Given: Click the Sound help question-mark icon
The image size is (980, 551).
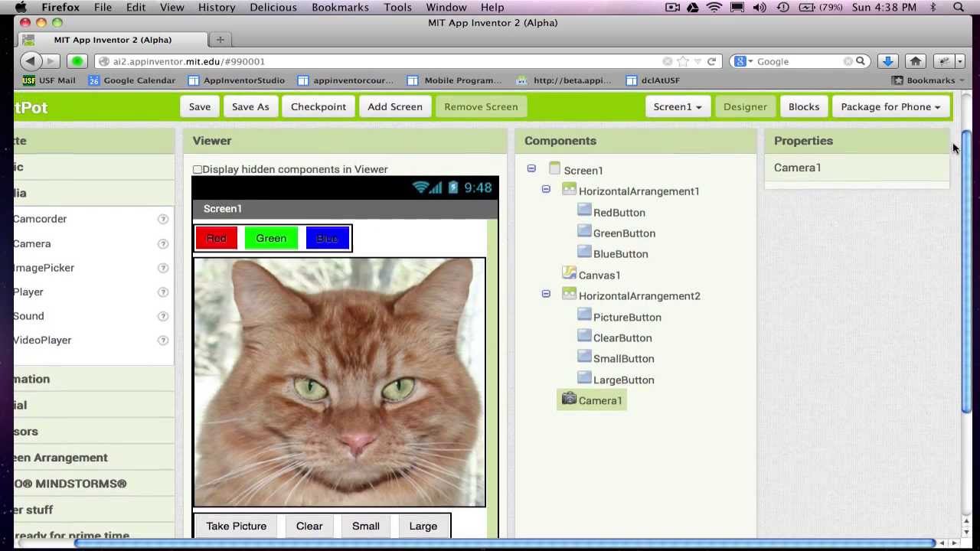Looking at the screenshot, I should click(x=162, y=316).
